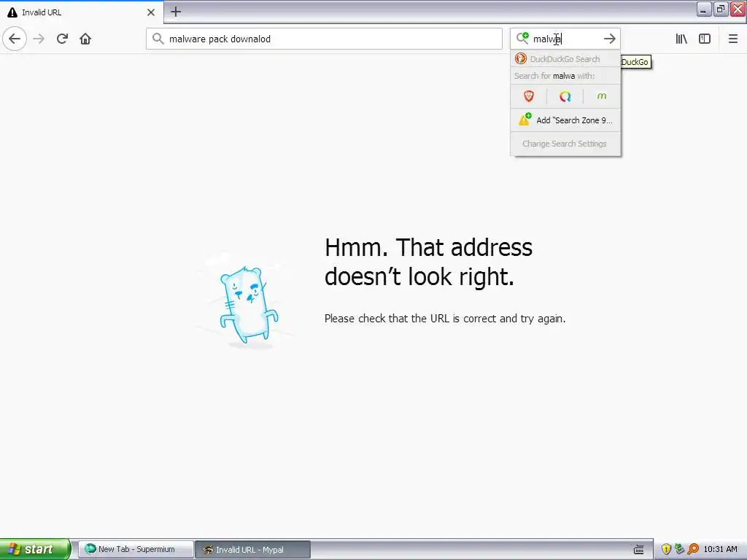
Task: Click the search box engine magnifier icon
Action: [522, 38]
